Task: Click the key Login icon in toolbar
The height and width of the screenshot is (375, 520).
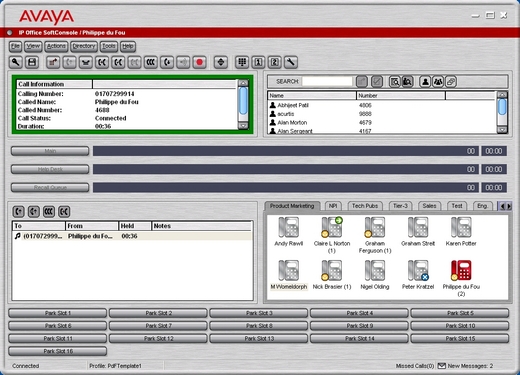Action: [x=16, y=62]
